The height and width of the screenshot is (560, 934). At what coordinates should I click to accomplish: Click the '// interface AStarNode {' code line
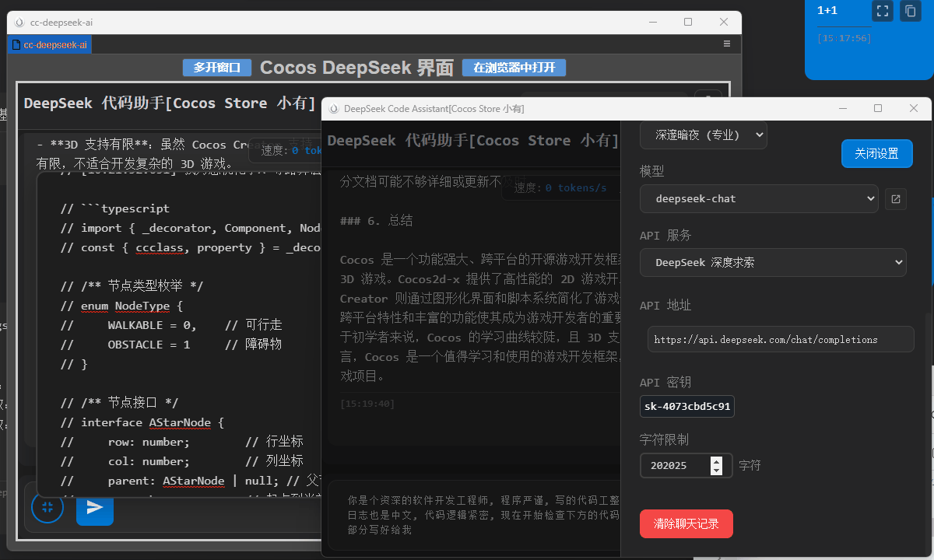pos(142,422)
